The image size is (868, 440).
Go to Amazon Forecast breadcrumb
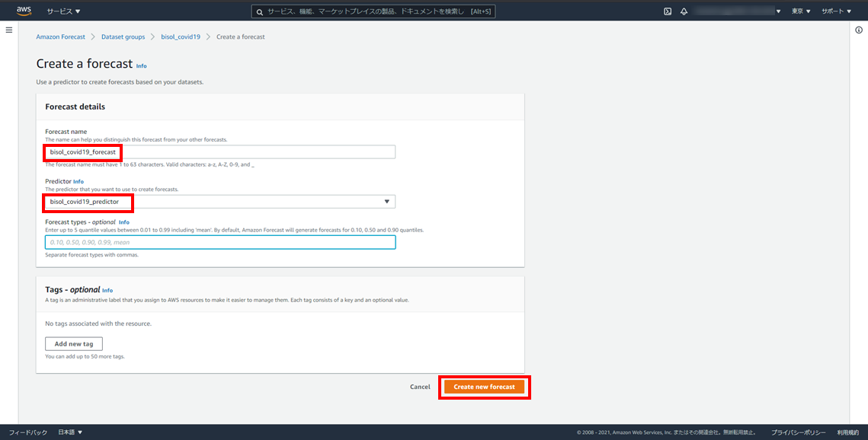[x=61, y=37]
